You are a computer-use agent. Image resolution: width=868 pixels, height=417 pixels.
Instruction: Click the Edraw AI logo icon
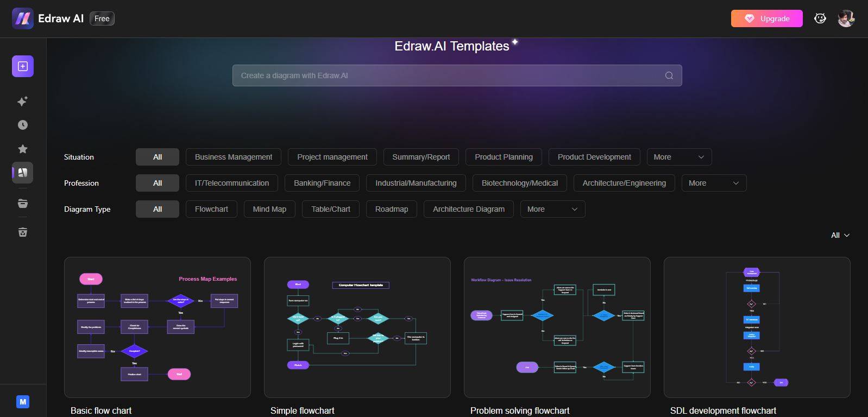tap(23, 18)
